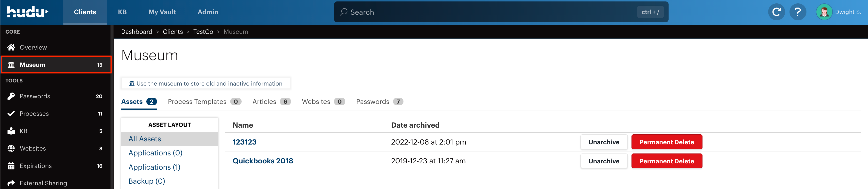Open My Vault in top navigation

tap(162, 12)
